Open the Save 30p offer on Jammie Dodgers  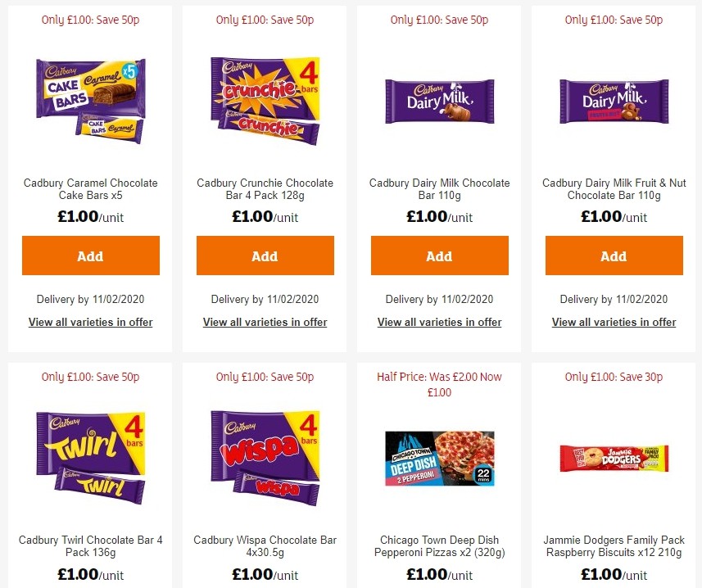point(614,377)
